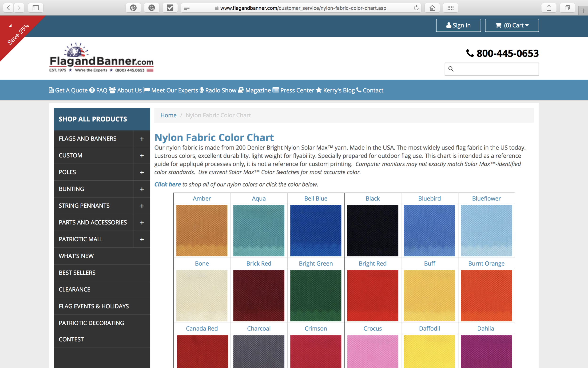Click the Charcoal color name link
The width and height of the screenshot is (588, 368).
click(x=259, y=328)
